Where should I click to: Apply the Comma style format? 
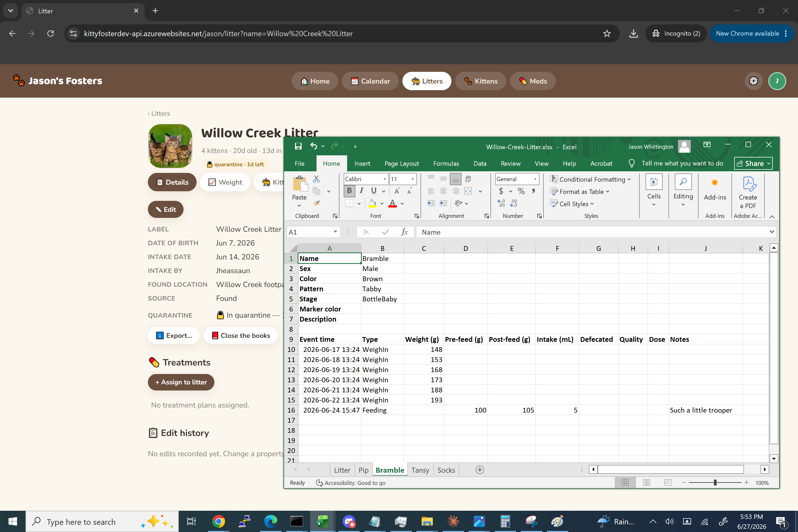point(534,191)
